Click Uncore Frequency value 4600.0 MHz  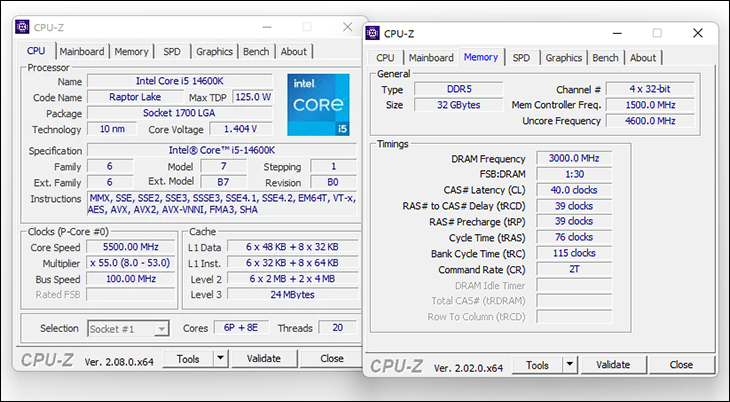click(x=650, y=121)
